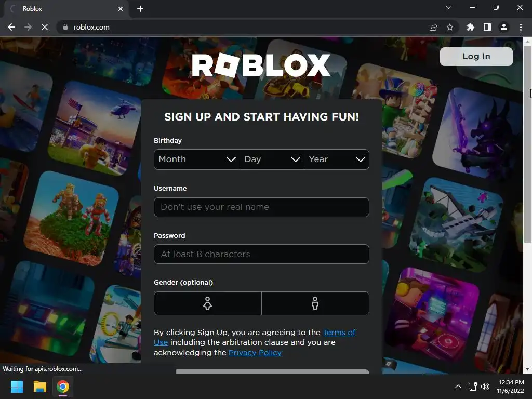The image size is (532, 399).
Task: Open the tab search chevron
Action: click(448, 7)
